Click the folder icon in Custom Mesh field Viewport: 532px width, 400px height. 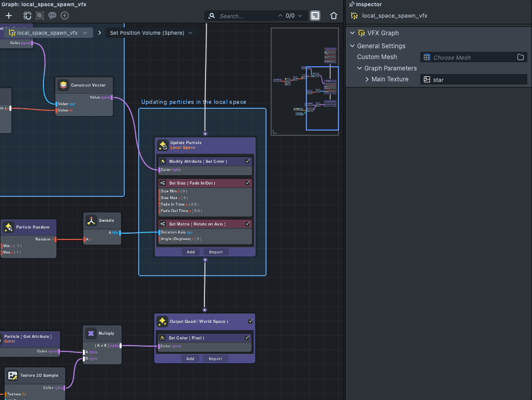pos(521,57)
